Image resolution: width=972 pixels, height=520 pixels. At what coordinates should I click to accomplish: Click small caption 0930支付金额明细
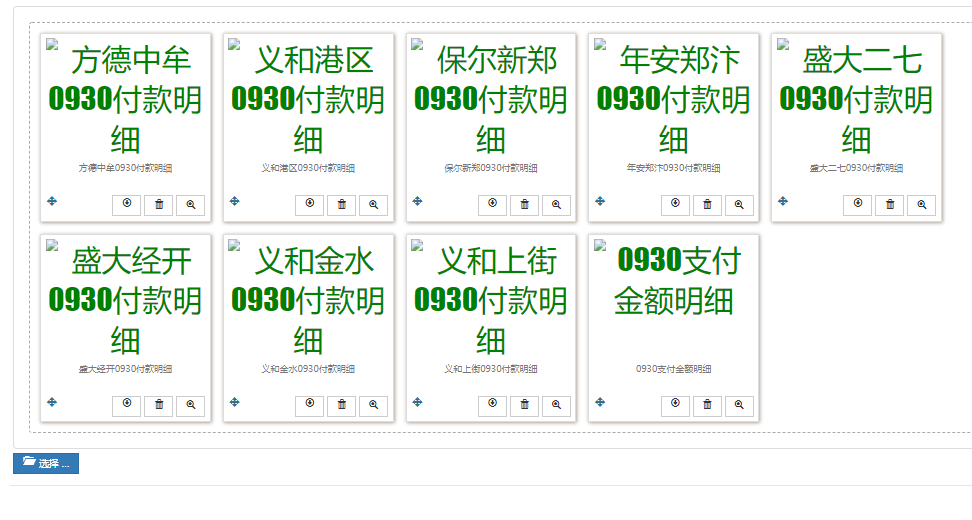pyautogui.click(x=673, y=369)
